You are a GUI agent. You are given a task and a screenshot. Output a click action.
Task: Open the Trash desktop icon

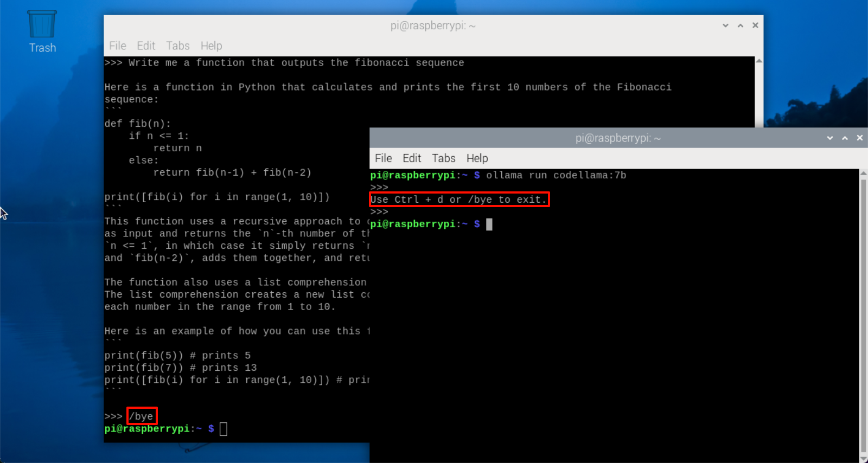(x=42, y=31)
